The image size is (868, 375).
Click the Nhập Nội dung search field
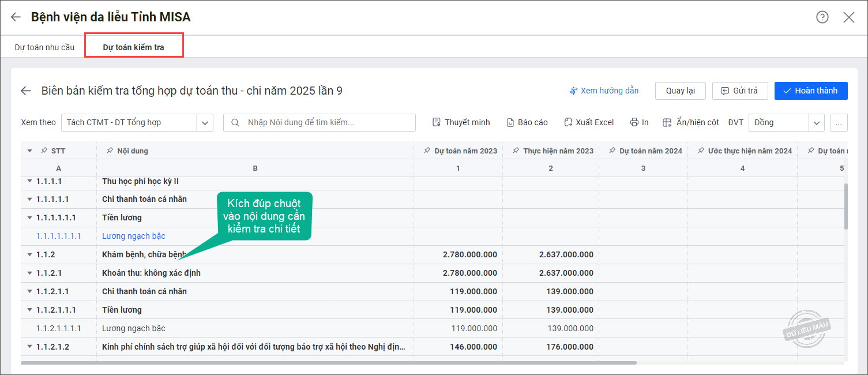(326, 122)
